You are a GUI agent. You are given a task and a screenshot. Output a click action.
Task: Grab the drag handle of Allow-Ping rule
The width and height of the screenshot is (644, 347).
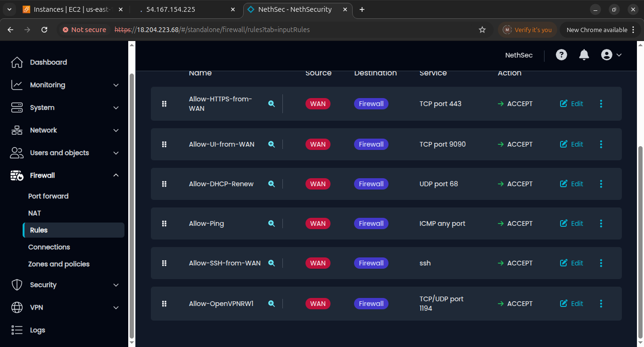click(164, 223)
